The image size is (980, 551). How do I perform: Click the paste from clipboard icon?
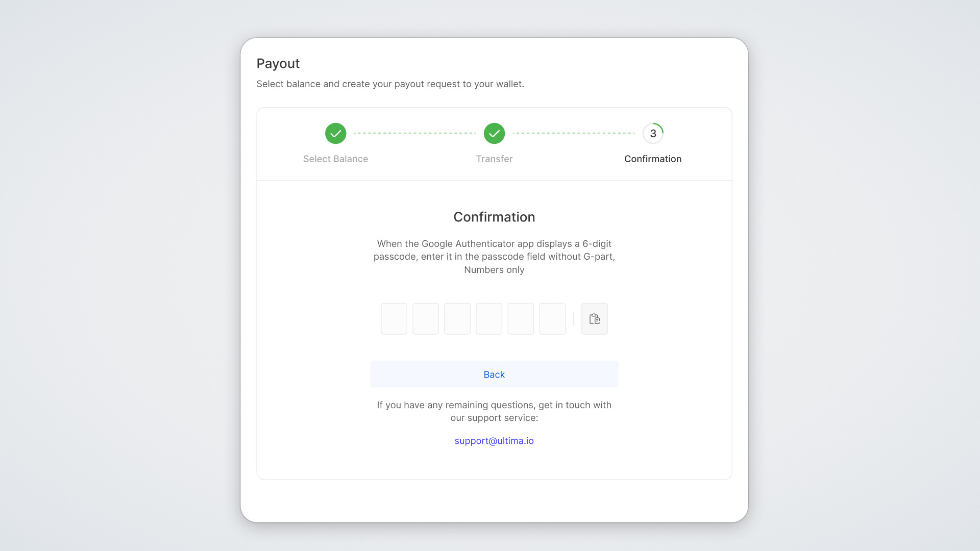pos(594,319)
